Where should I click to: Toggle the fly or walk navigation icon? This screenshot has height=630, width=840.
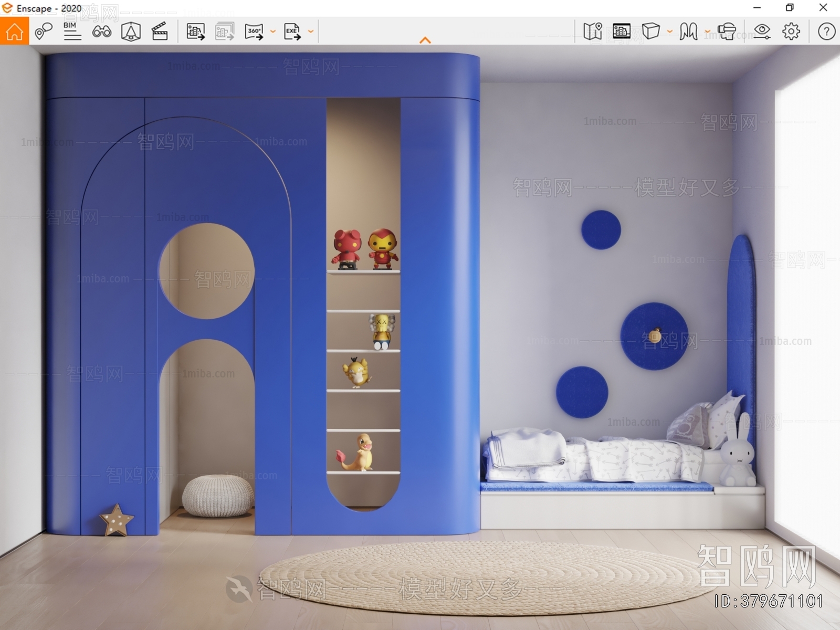(688, 31)
